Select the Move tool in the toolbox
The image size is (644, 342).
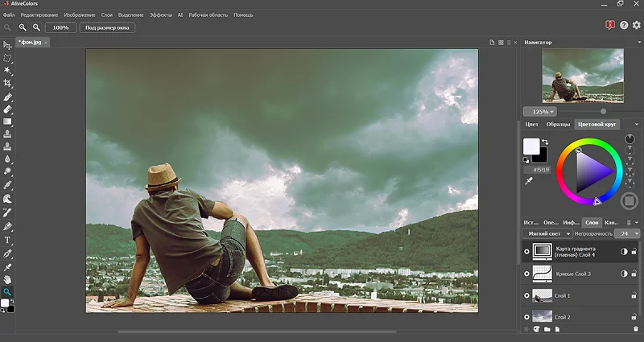pos(7,45)
